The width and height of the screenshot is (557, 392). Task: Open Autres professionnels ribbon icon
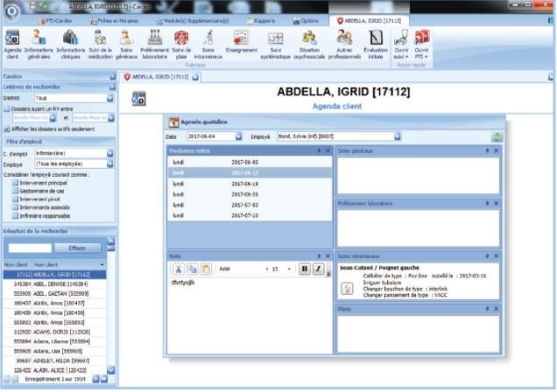pos(344,45)
